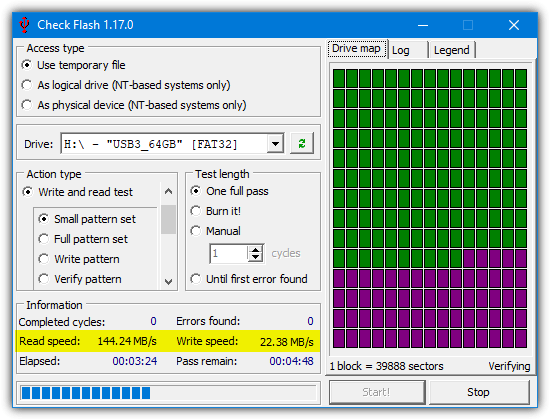Close the Check Flash window

(x=514, y=25)
